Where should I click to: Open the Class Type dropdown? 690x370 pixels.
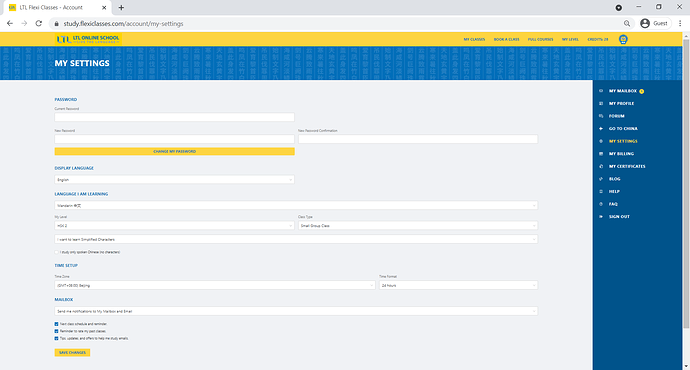(x=418, y=225)
